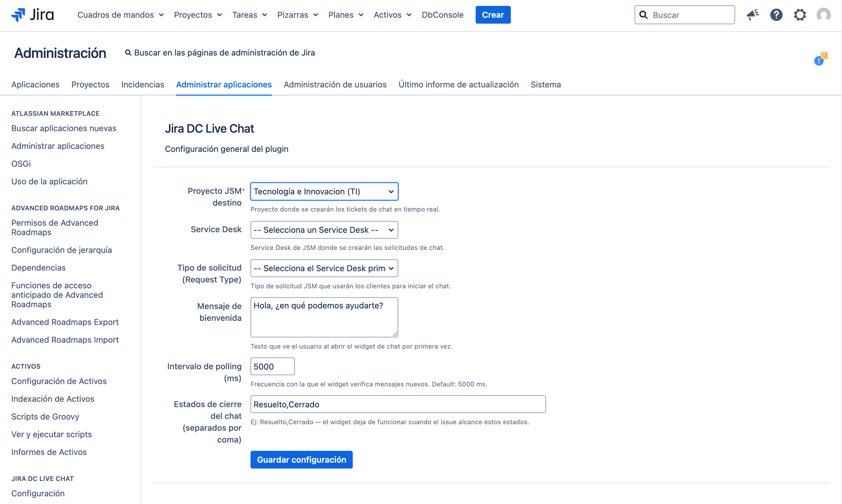Open Advanced Roadmaps Export link
Screen dimensions: 842x504
coord(65,322)
